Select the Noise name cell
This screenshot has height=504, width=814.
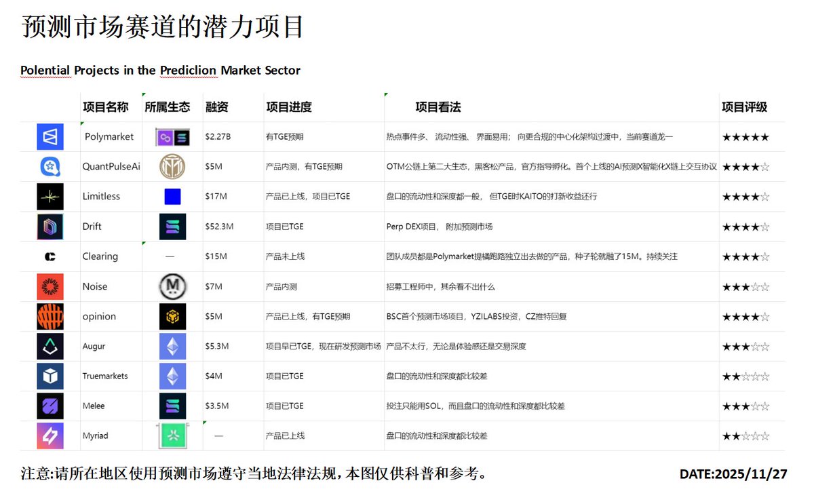point(111,286)
